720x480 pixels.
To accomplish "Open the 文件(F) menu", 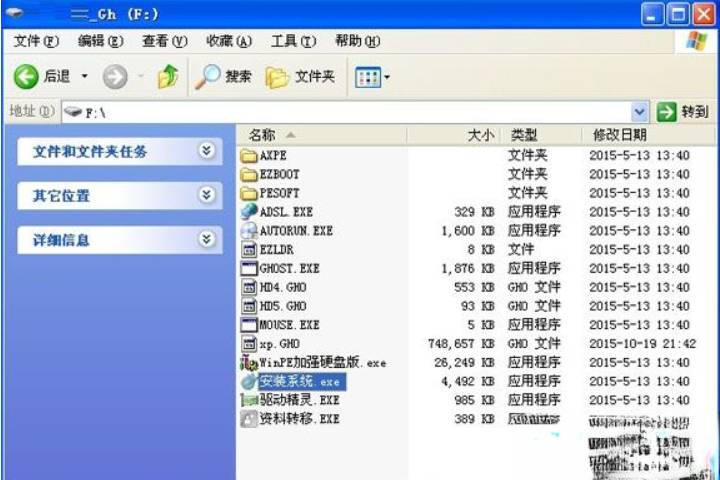I will coord(36,41).
